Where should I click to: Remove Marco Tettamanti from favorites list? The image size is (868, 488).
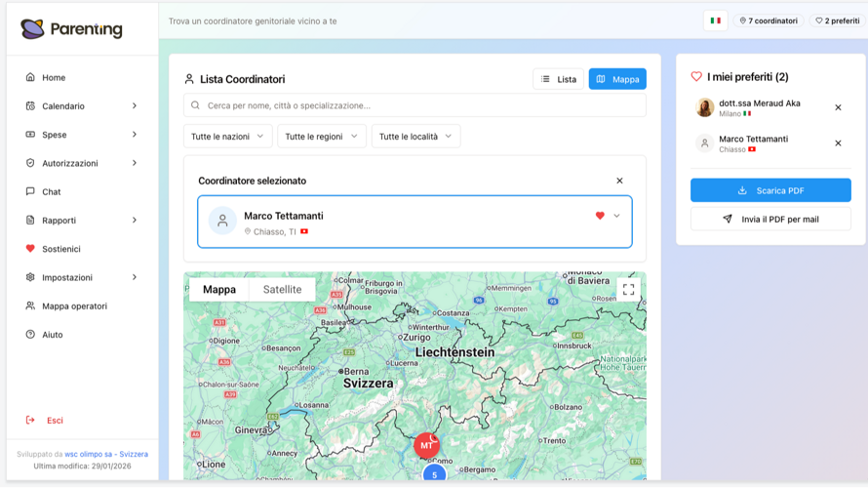tap(838, 143)
